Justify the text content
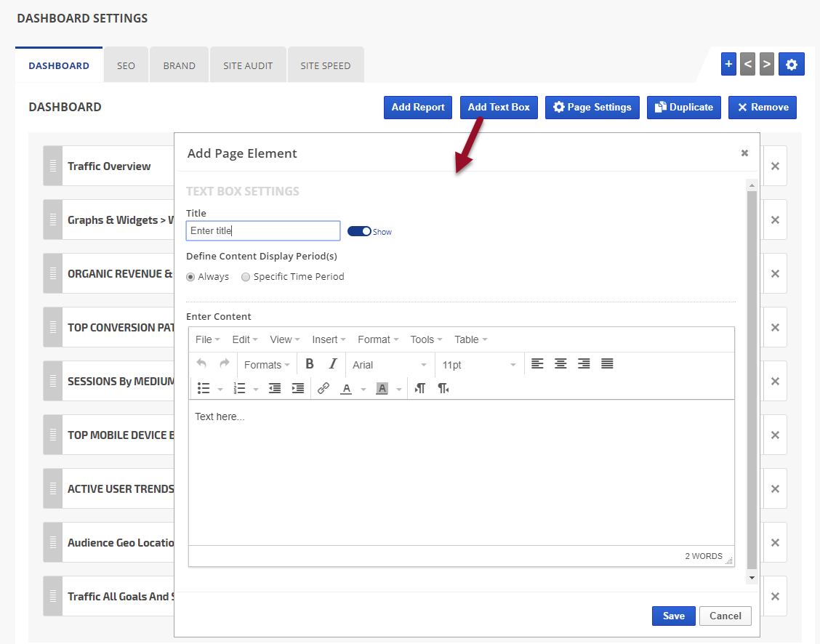The height and width of the screenshot is (644, 820). [x=607, y=364]
